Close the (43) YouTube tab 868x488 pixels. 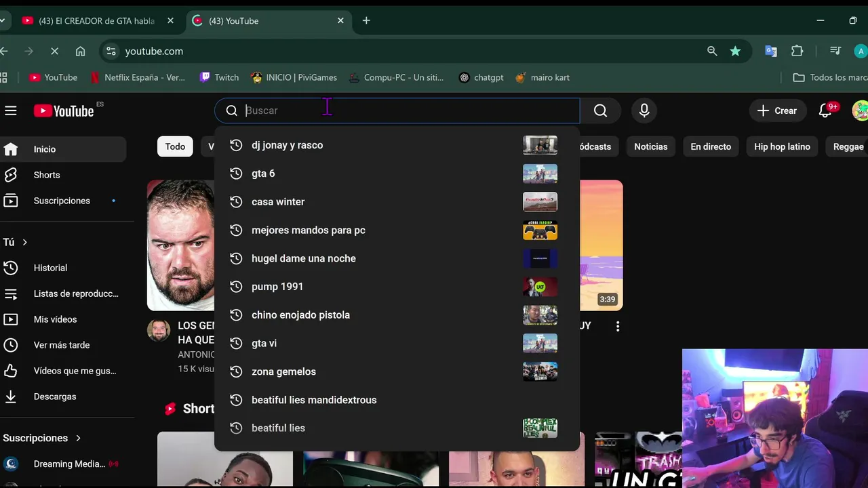(340, 21)
